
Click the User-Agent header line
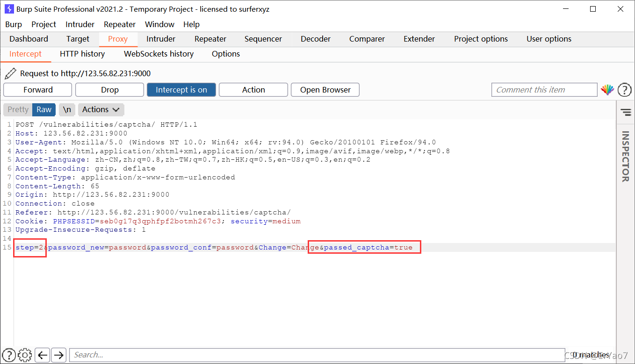225,142
